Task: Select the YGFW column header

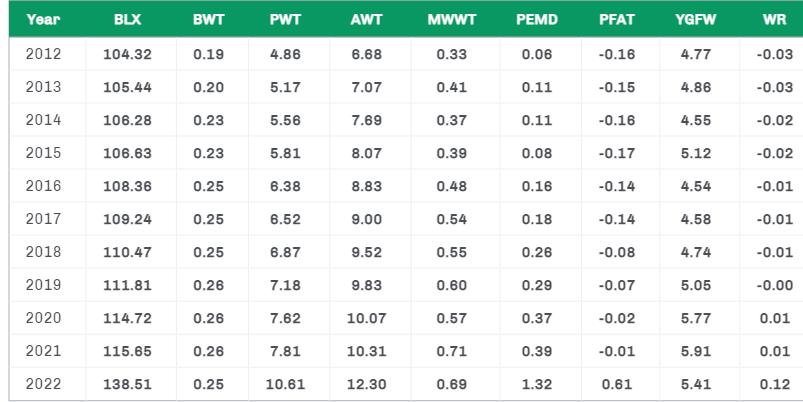Action: 694,19
